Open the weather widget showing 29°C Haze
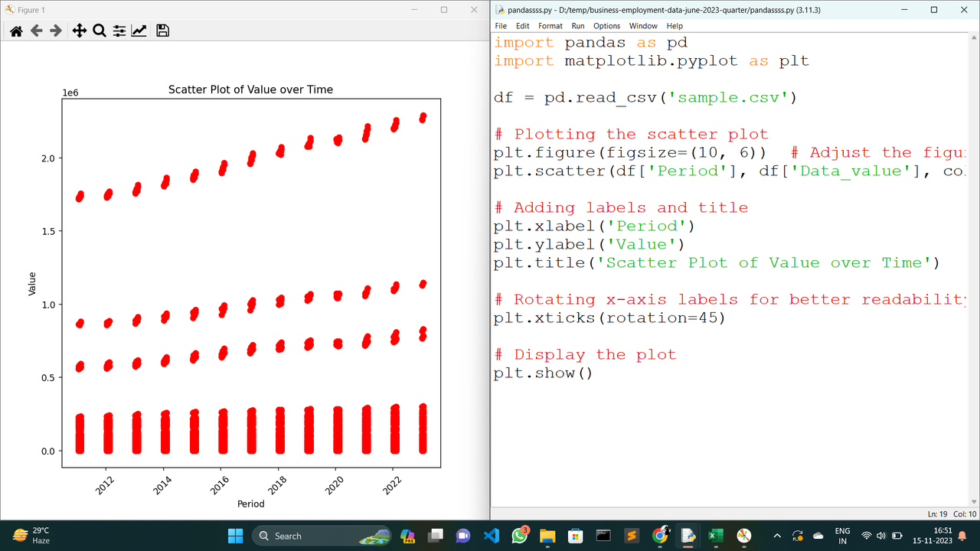 32,536
